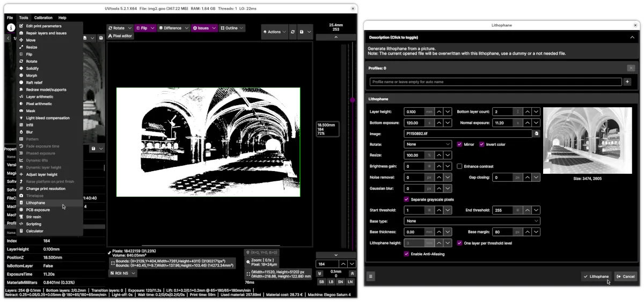The height and width of the screenshot is (302, 644).
Task: Click the save icon beside Actions
Action: (302, 32)
